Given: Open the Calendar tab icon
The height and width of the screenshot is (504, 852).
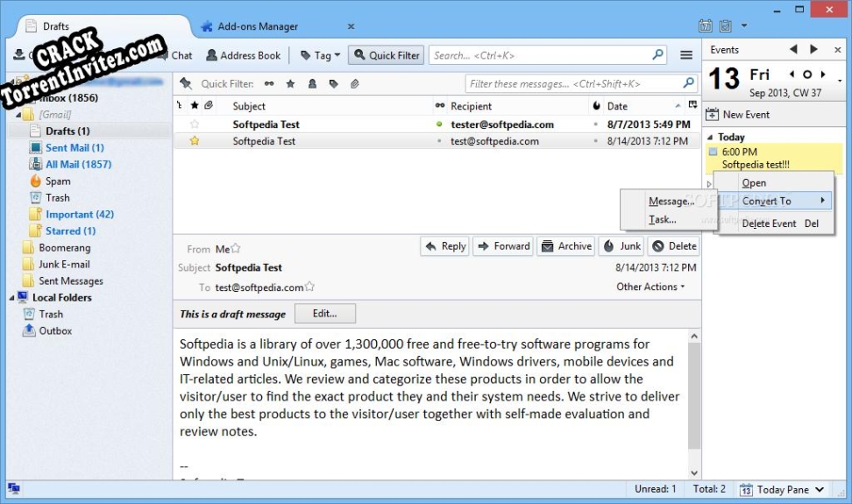Looking at the screenshot, I should pyautogui.click(x=706, y=25).
